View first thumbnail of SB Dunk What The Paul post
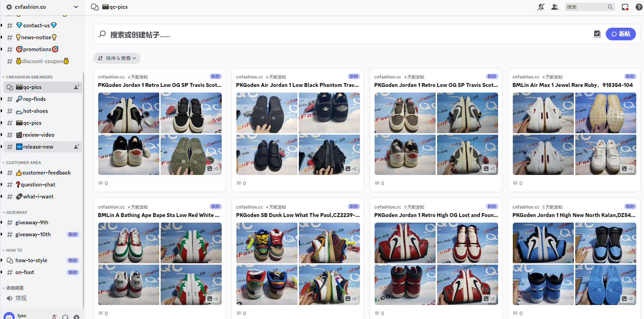This screenshot has width=644, height=319. coord(267,243)
